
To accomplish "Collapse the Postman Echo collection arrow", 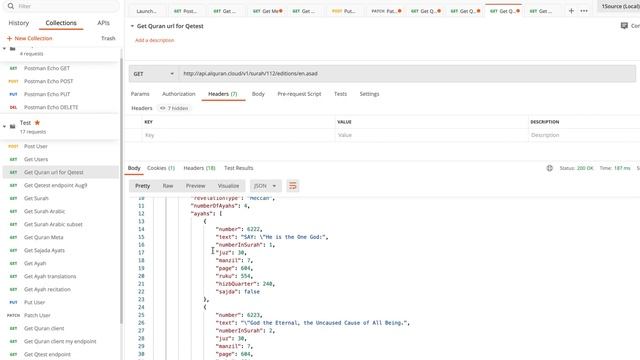I will click(4, 49).
